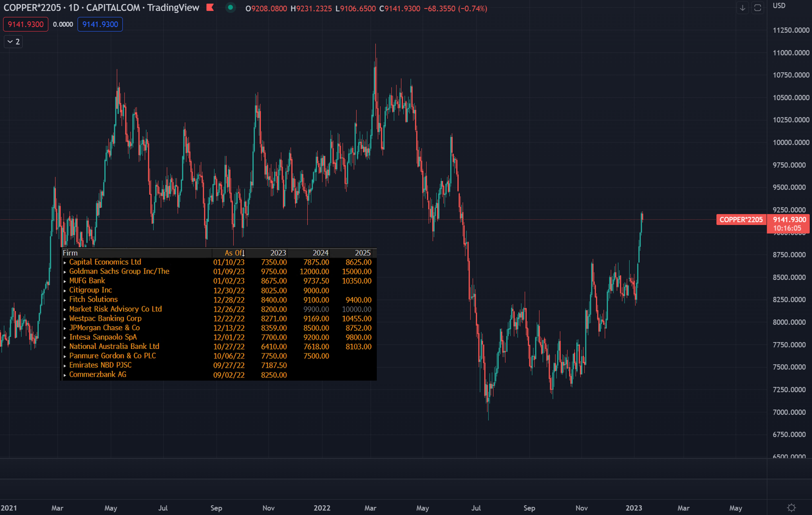Select the Market Risk Advisory Co Ltd name

tap(115, 309)
